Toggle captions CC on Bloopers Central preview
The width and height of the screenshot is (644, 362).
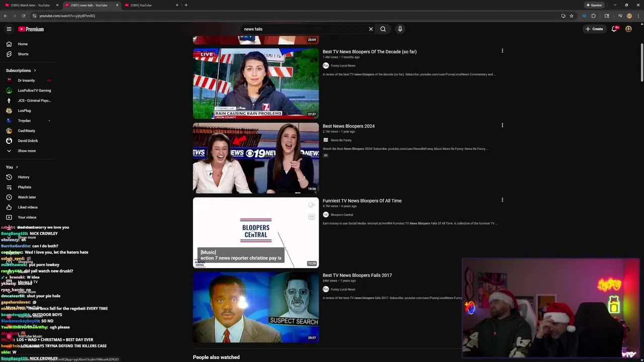coord(311,217)
